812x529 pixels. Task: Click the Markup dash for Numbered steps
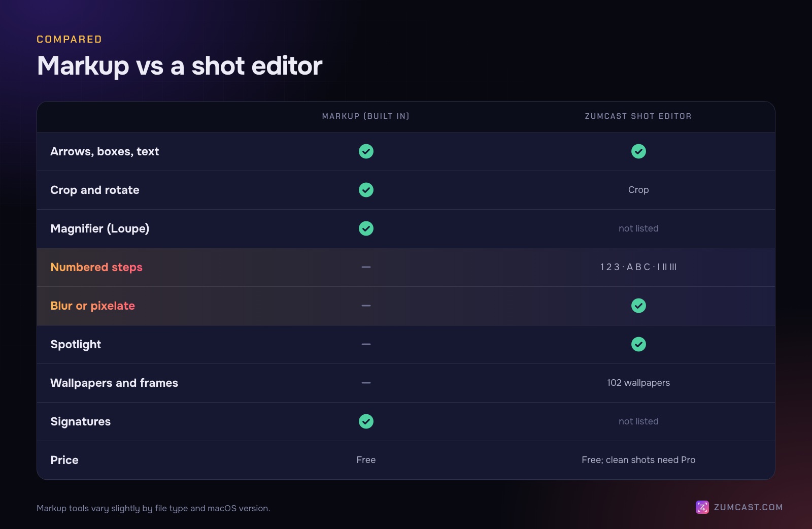(x=366, y=267)
